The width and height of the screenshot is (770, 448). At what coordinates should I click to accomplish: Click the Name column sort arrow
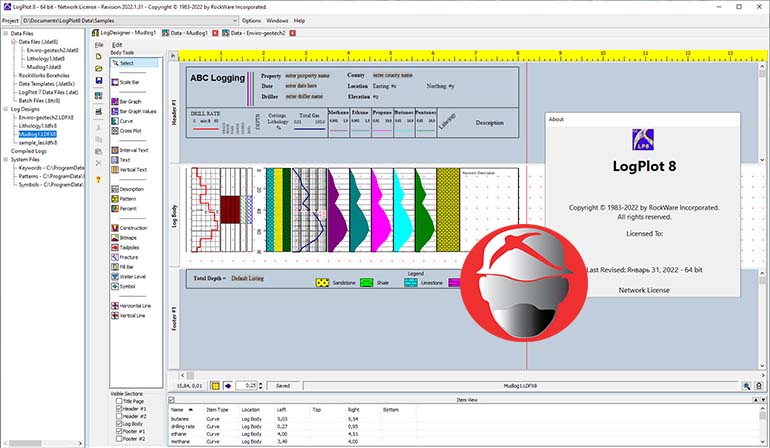tap(191, 409)
